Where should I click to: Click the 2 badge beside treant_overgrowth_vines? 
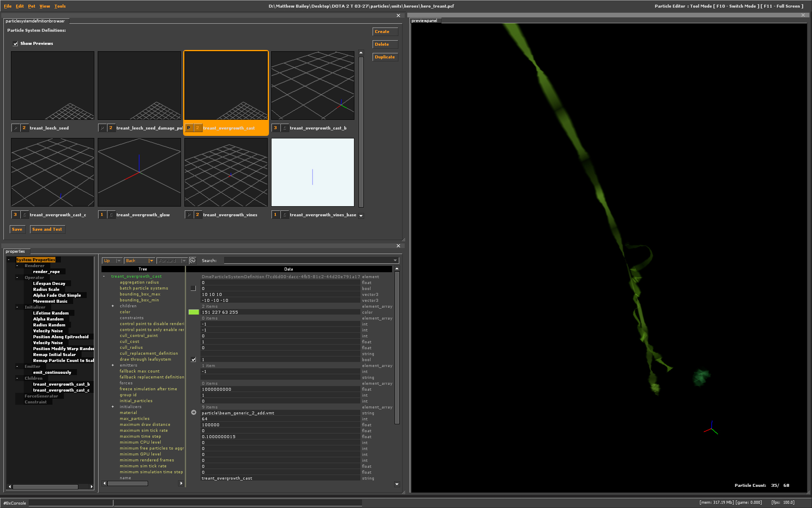198,215
